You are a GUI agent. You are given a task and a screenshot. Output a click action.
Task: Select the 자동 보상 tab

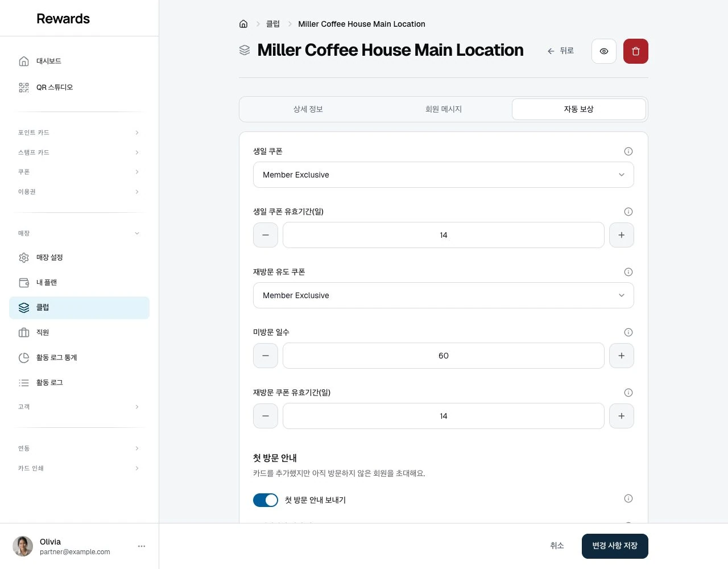[579, 109]
